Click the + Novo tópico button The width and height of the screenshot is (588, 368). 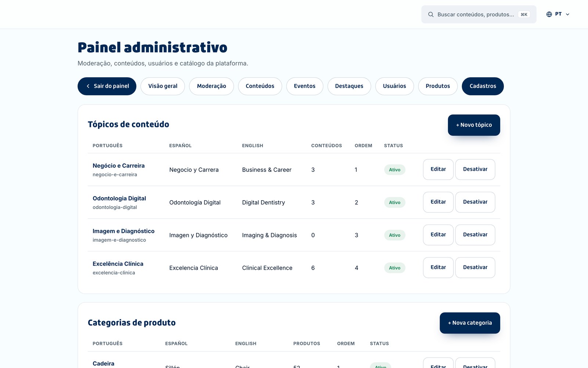point(474,125)
